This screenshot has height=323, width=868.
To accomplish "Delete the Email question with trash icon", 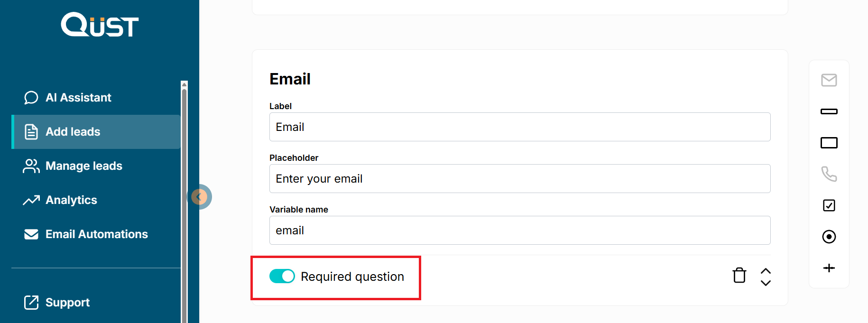I will [x=739, y=276].
